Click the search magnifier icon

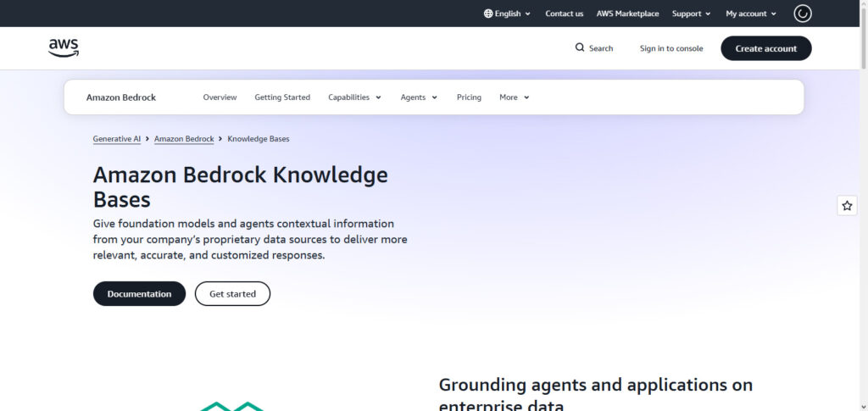(x=580, y=47)
